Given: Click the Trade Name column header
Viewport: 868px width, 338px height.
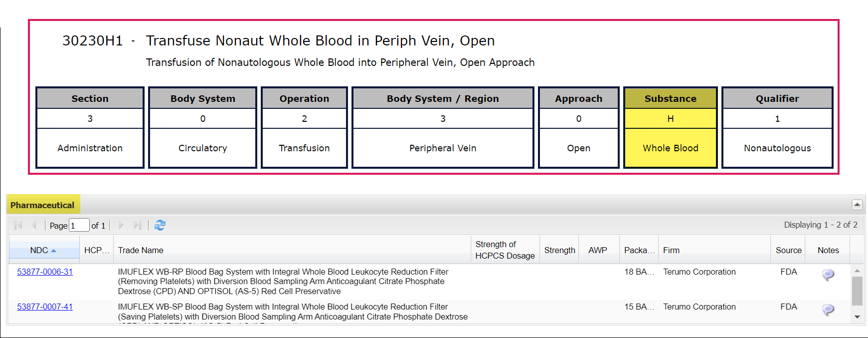Looking at the screenshot, I should (x=141, y=250).
